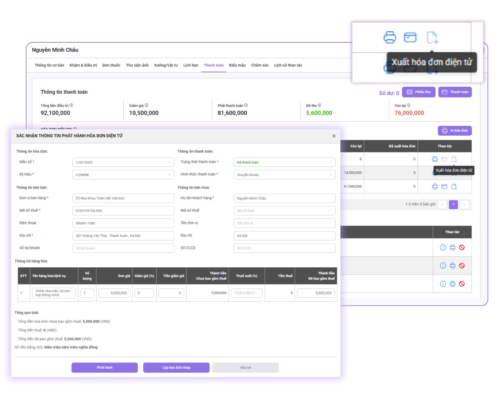
Task: Expand the Trạng thái thanh toán dropdown
Action: click(x=284, y=162)
